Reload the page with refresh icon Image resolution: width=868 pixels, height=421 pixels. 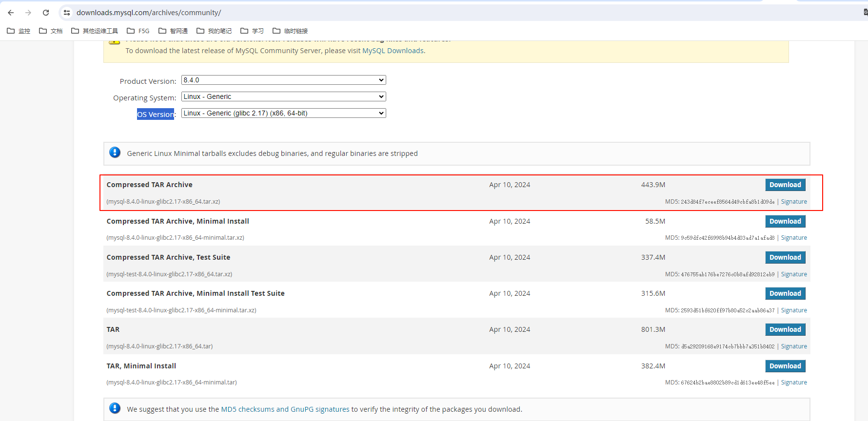tap(46, 13)
